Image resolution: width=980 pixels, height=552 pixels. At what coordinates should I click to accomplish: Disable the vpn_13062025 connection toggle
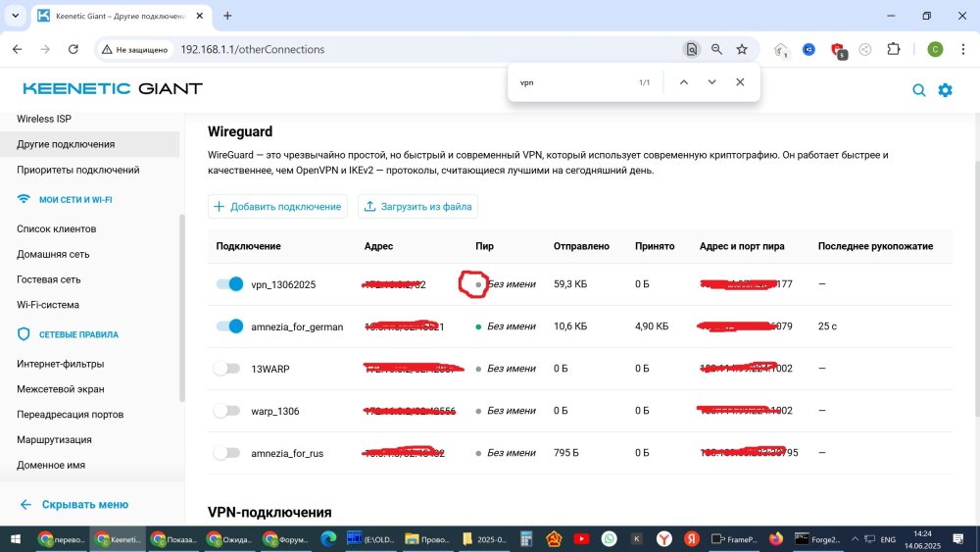coord(229,283)
